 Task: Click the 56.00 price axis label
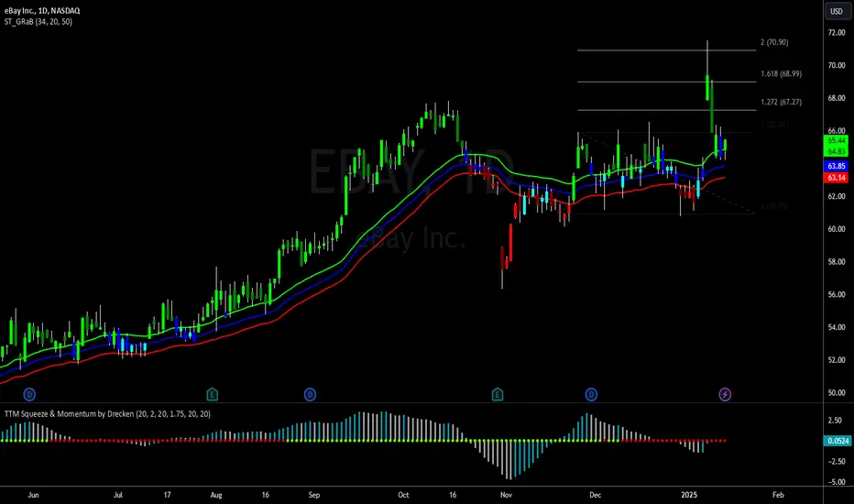(x=837, y=294)
